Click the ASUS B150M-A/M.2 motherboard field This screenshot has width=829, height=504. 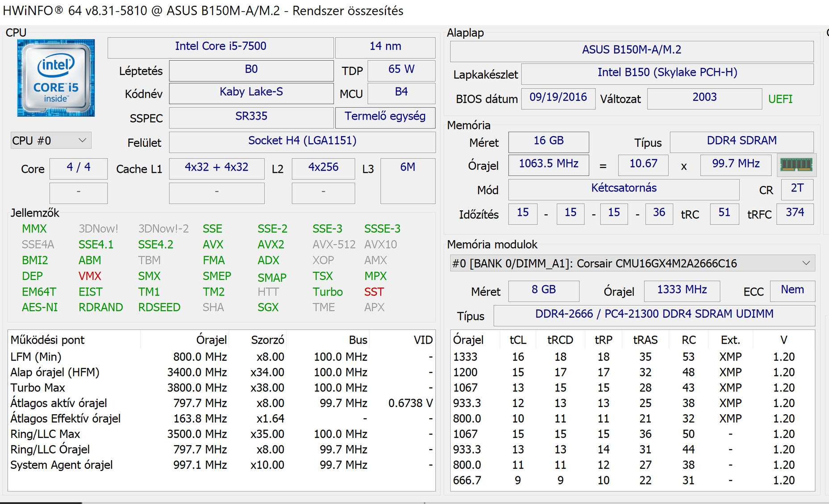tap(631, 50)
